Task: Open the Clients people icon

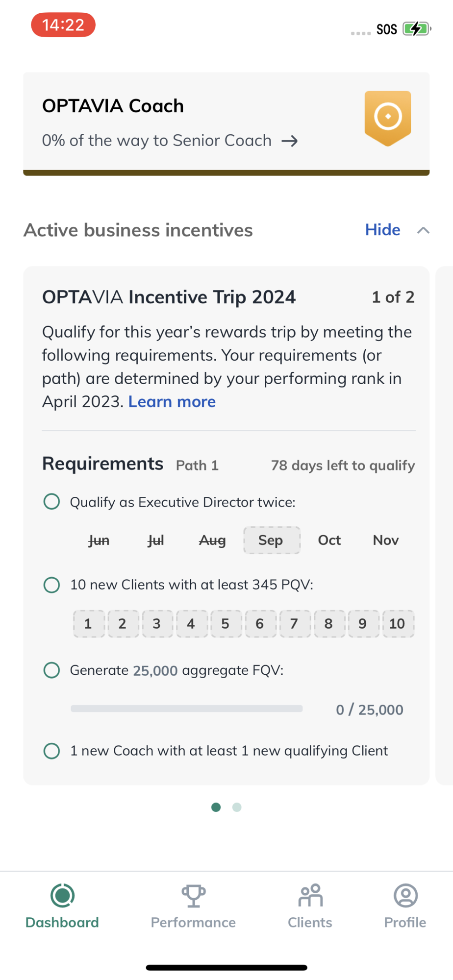Action: coord(310,896)
